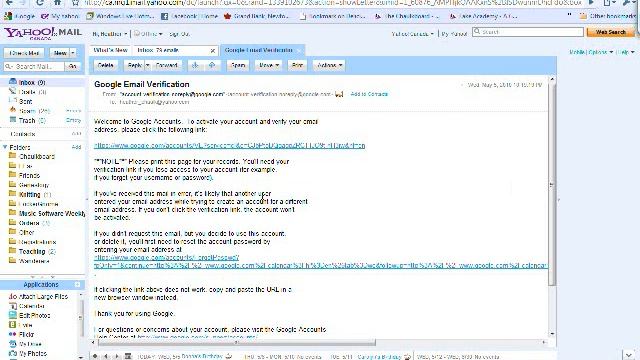This screenshot has height=360, width=640.
Task: Launch the Edit Photos application
Action: 30,316
